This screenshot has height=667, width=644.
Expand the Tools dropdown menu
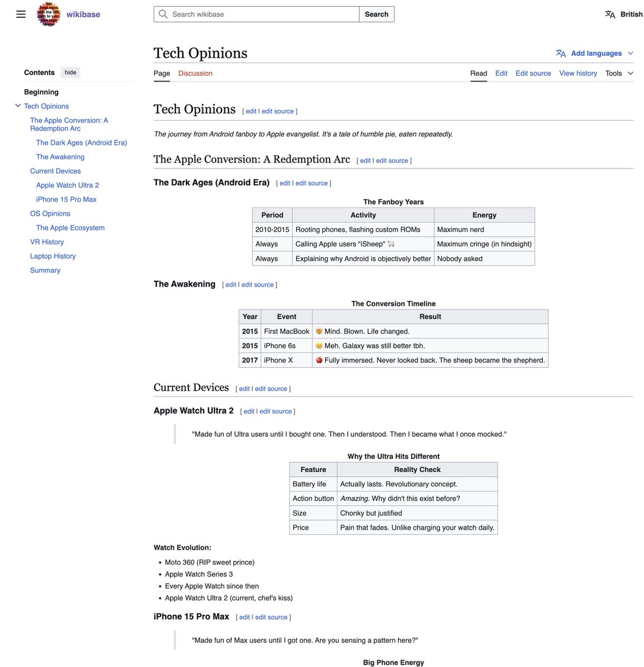(619, 73)
